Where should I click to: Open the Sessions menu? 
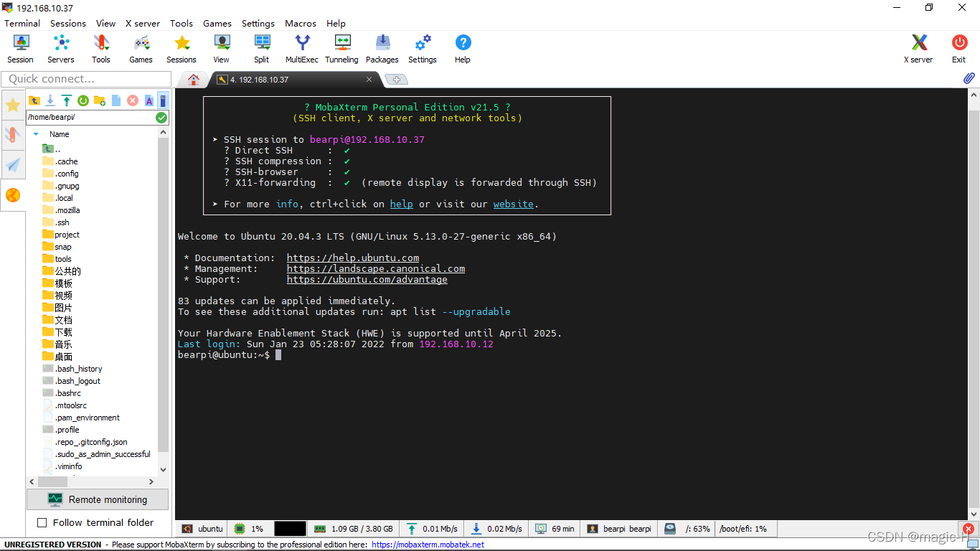[68, 23]
